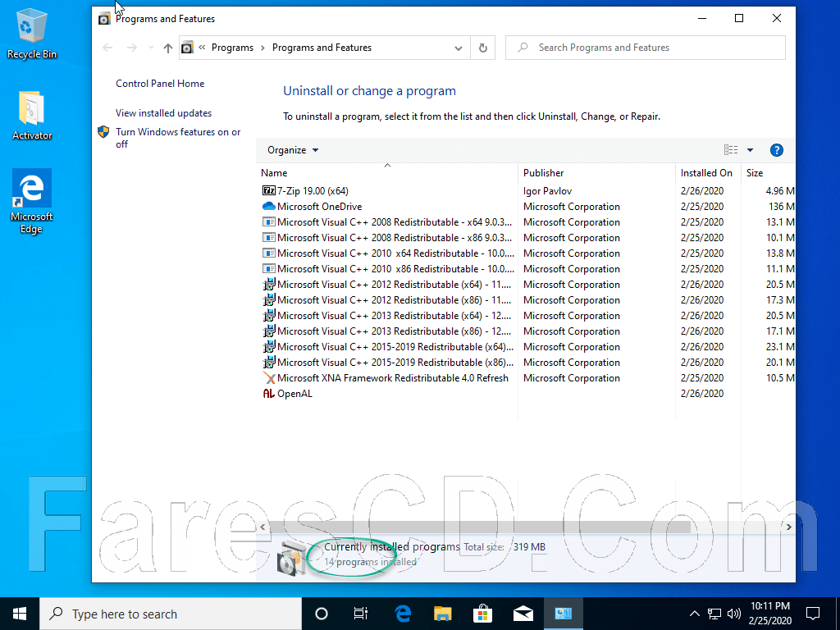Open the notification center icon
Image resolution: width=840 pixels, height=630 pixels.
(x=813, y=614)
